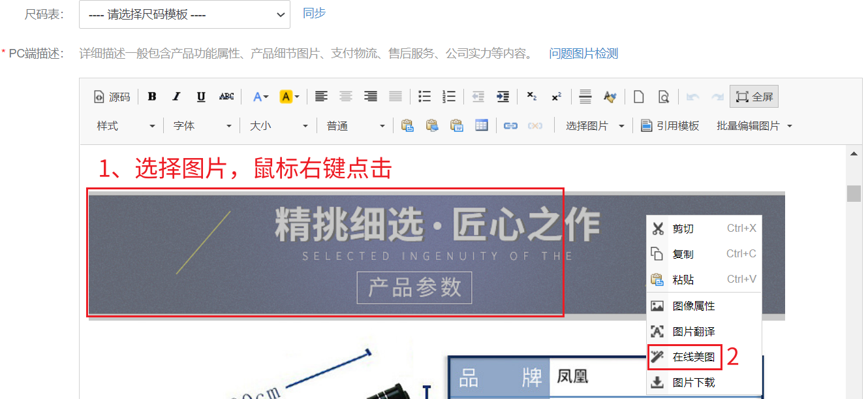Align text left
Image resolution: width=868 pixels, height=399 pixels.
[x=321, y=97]
